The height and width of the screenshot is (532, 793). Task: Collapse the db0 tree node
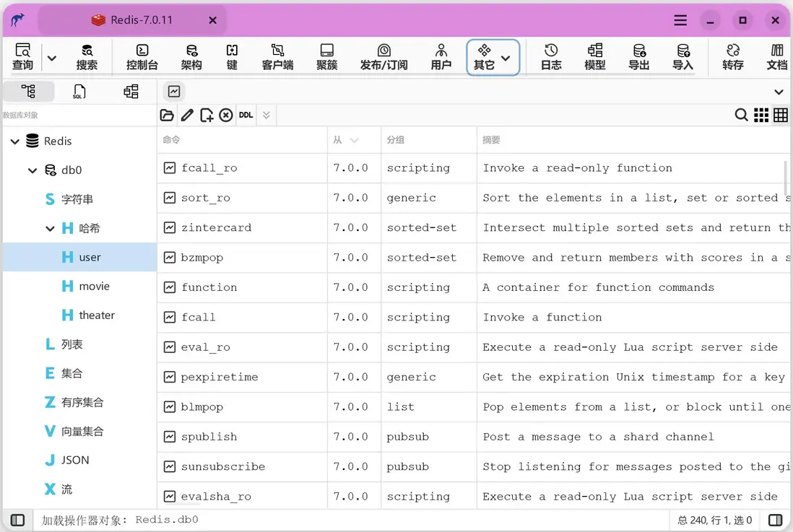pos(32,170)
